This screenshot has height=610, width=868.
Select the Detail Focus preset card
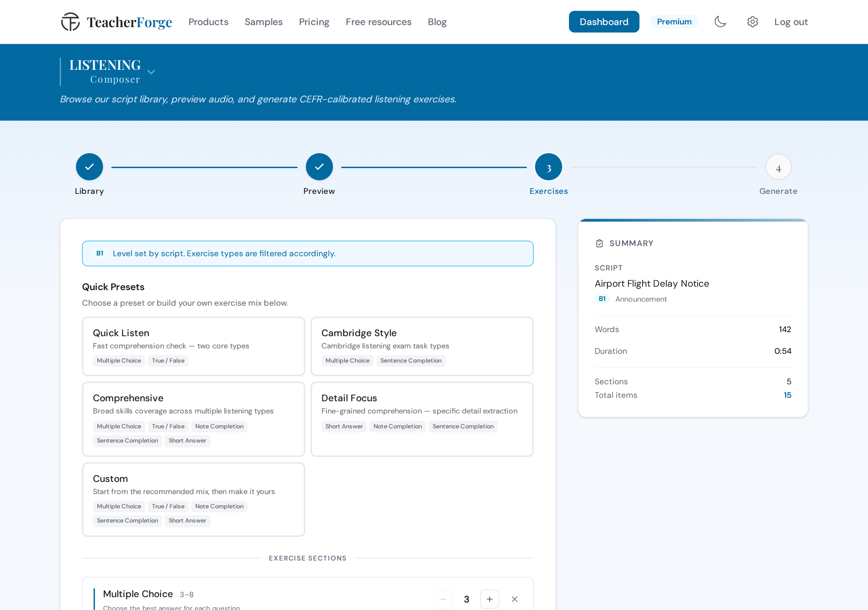tap(422, 419)
